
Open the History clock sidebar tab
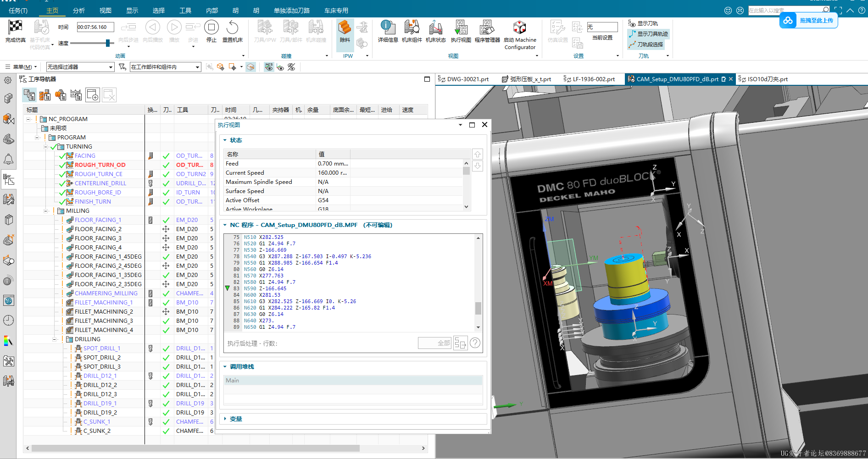pyautogui.click(x=8, y=320)
